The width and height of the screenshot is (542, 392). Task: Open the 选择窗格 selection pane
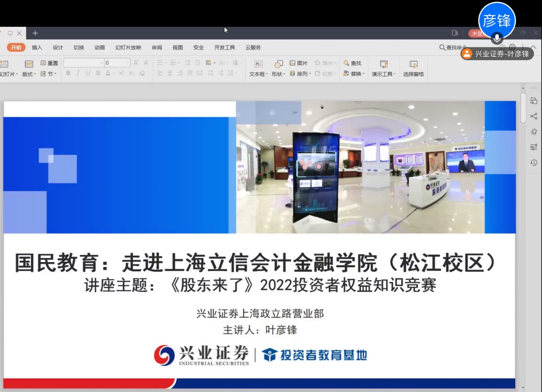click(413, 69)
